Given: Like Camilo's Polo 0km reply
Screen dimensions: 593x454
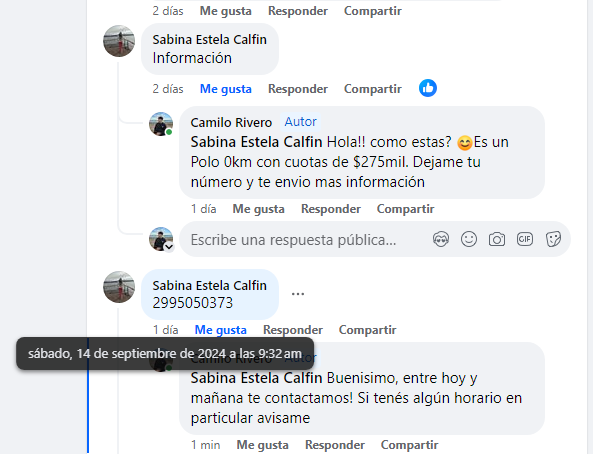Looking at the screenshot, I should [x=258, y=209].
